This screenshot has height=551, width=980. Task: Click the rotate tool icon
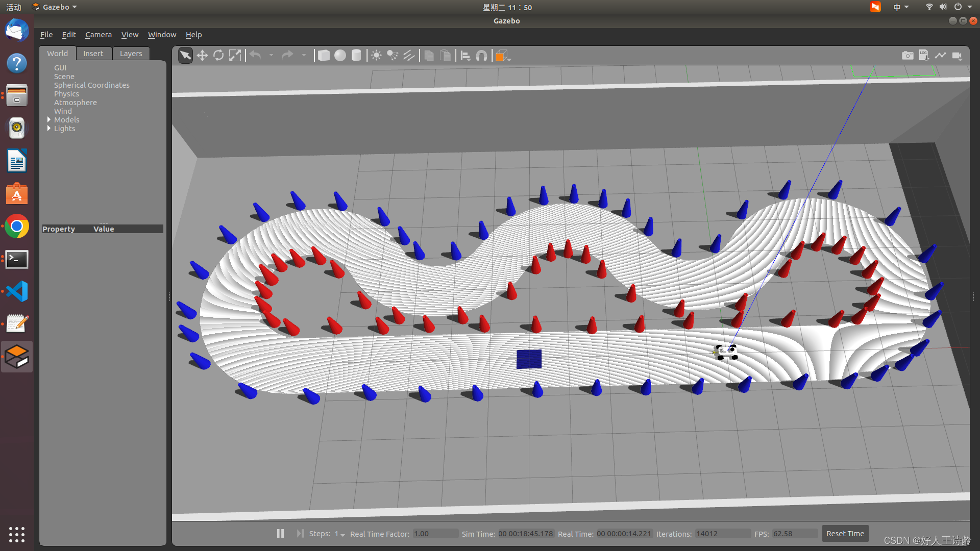click(x=217, y=55)
